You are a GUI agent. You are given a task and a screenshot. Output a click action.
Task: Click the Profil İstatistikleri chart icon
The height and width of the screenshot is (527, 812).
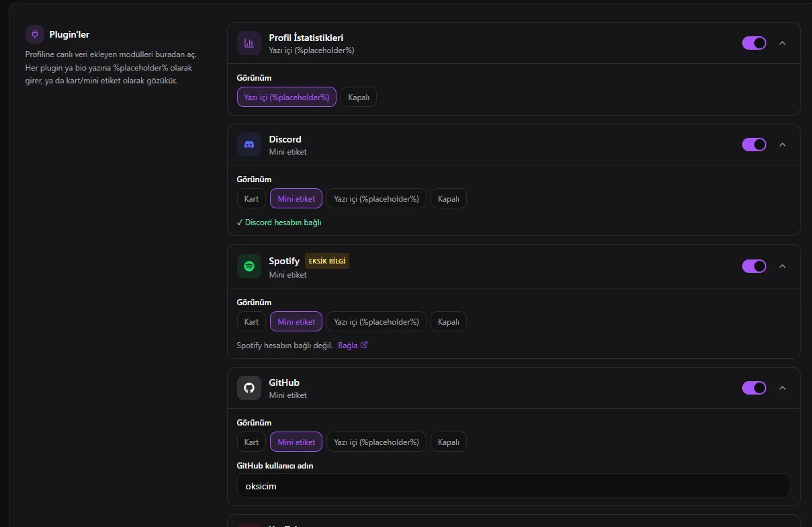pos(249,43)
